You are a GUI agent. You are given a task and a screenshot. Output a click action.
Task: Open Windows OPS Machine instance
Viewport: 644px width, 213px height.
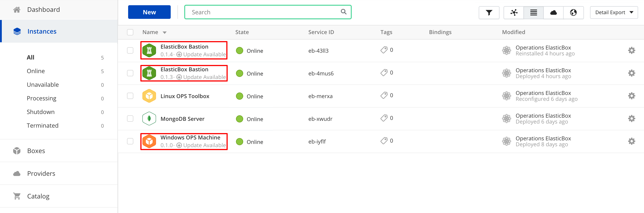tap(190, 138)
